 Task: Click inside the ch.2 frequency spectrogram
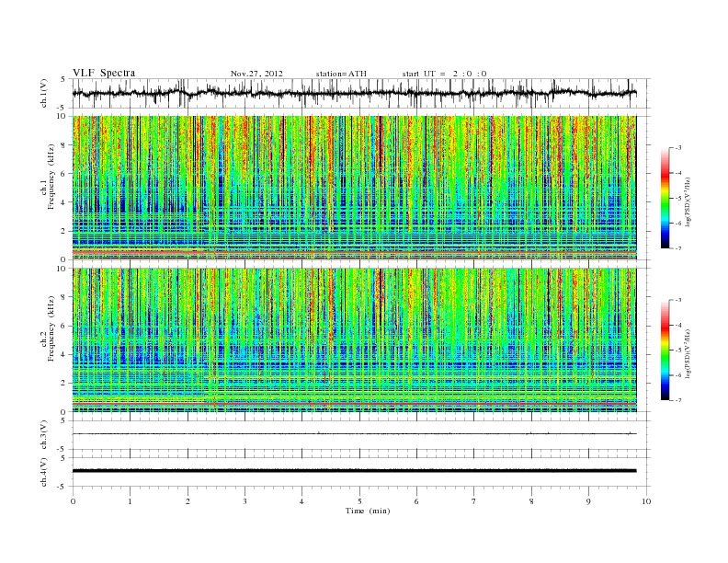click(x=354, y=340)
